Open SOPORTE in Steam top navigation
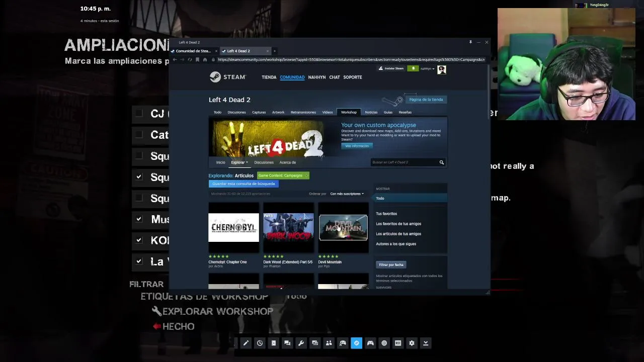 point(353,77)
